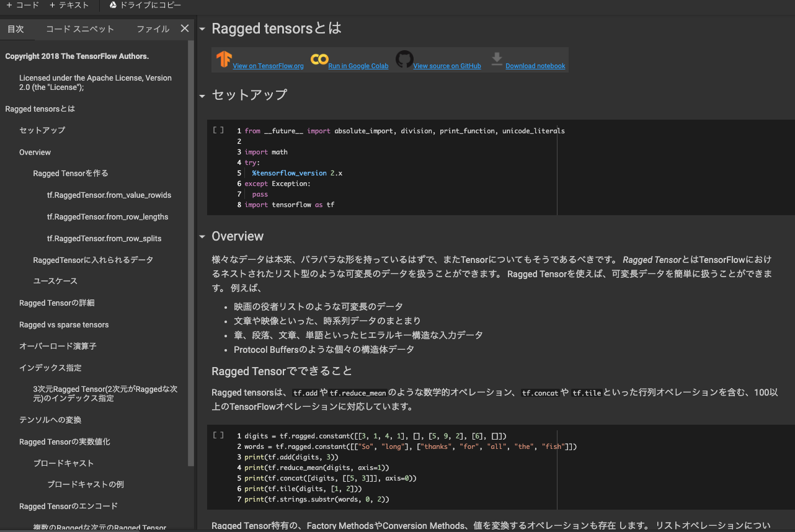Open View on TensorFlow.org link
Screen dimensions: 795x532
pyautogui.click(x=268, y=66)
